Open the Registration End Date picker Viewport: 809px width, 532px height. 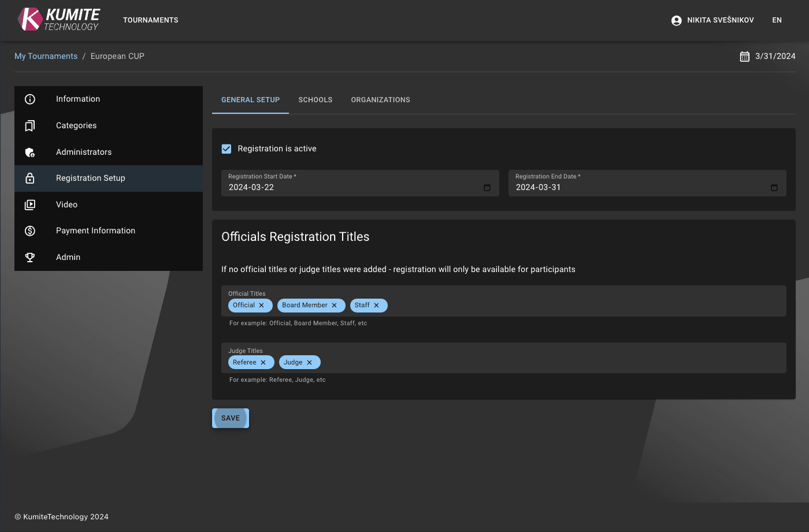click(774, 187)
